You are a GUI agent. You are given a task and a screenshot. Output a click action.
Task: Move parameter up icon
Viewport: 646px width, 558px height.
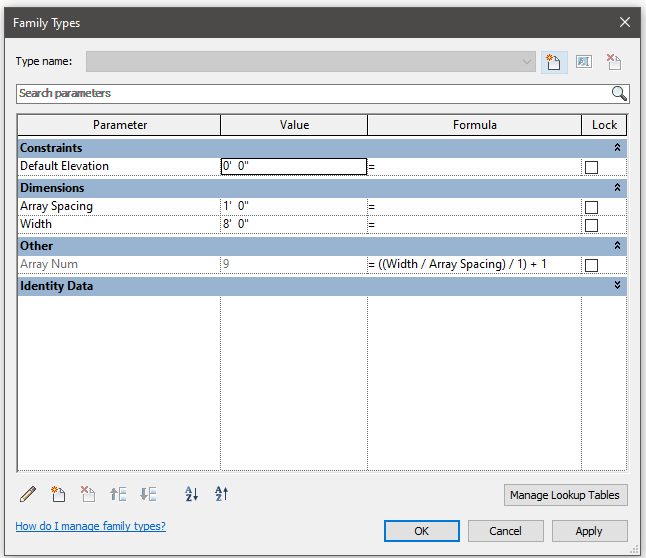pyautogui.click(x=118, y=494)
